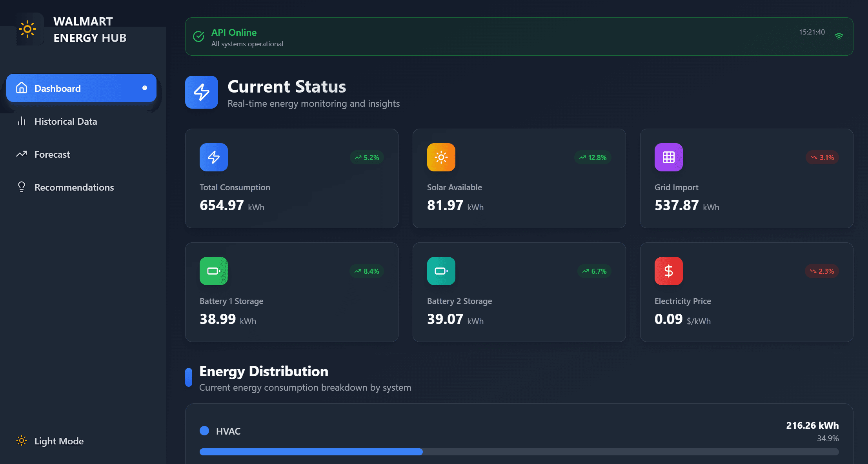Click the 15:21:40 timestamp
868x464 pixels.
click(x=812, y=32)
